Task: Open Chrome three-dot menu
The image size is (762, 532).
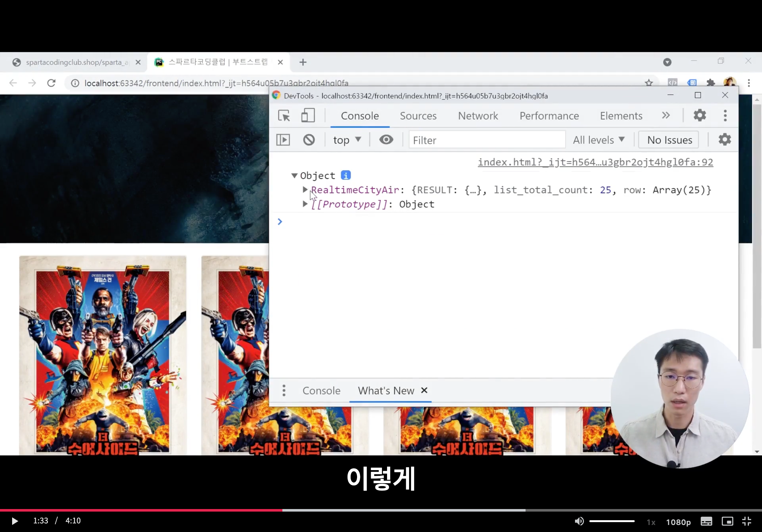Action: (x=749, y=83)
